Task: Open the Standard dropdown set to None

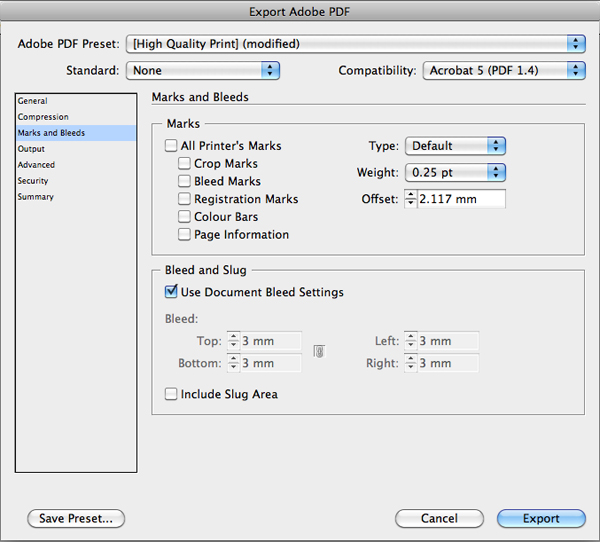Action: click(203, 70)
